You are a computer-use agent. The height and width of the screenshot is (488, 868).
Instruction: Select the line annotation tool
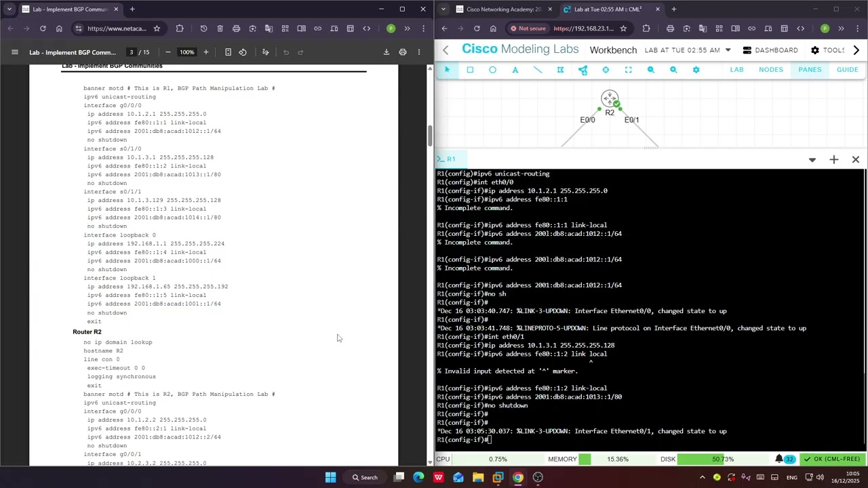(538, 70)
